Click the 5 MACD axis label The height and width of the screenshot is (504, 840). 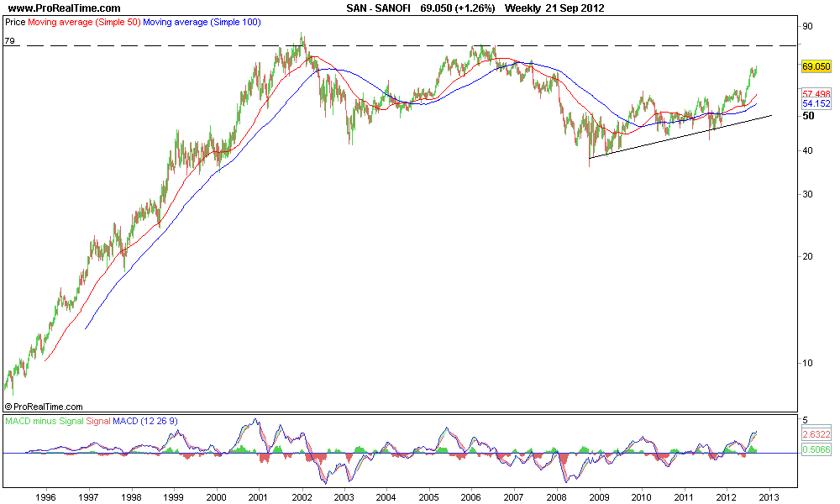click(806, 421)
